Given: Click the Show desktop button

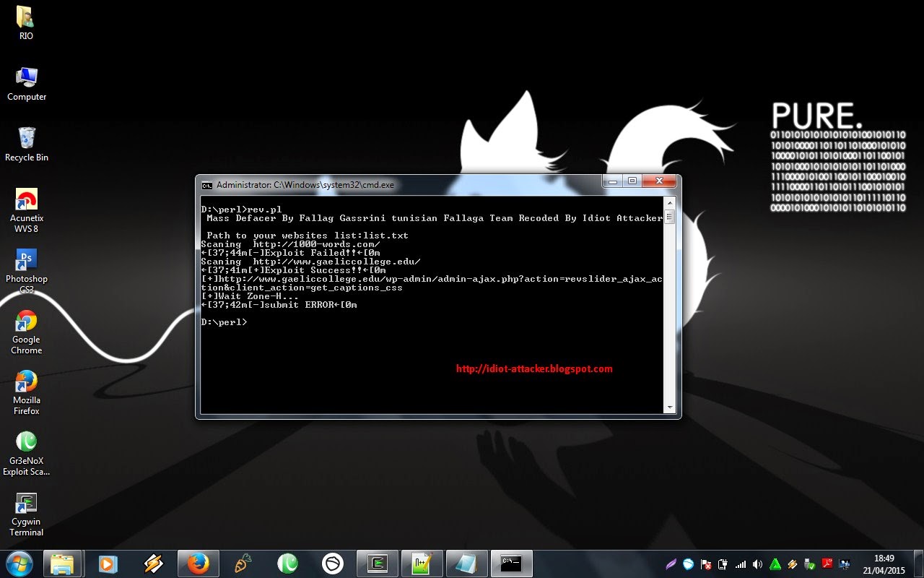Looking at the screenshot, I should tap(918, 564).
